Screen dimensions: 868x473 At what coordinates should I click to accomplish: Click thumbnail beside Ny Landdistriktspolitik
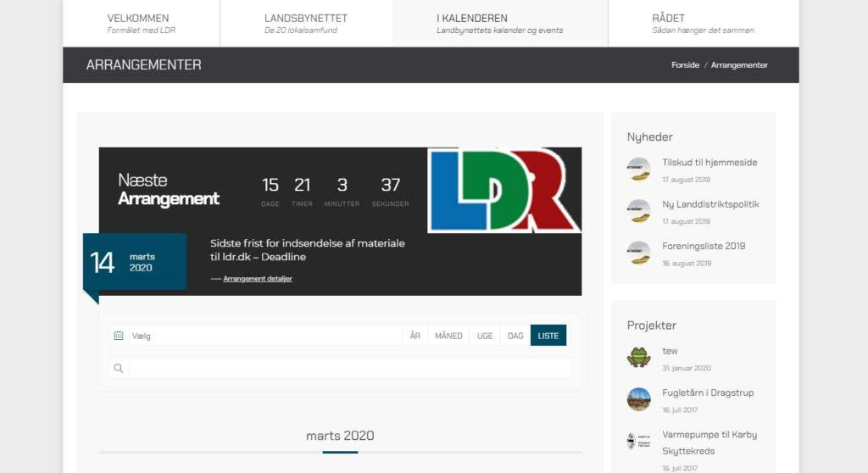pos(639,211)
